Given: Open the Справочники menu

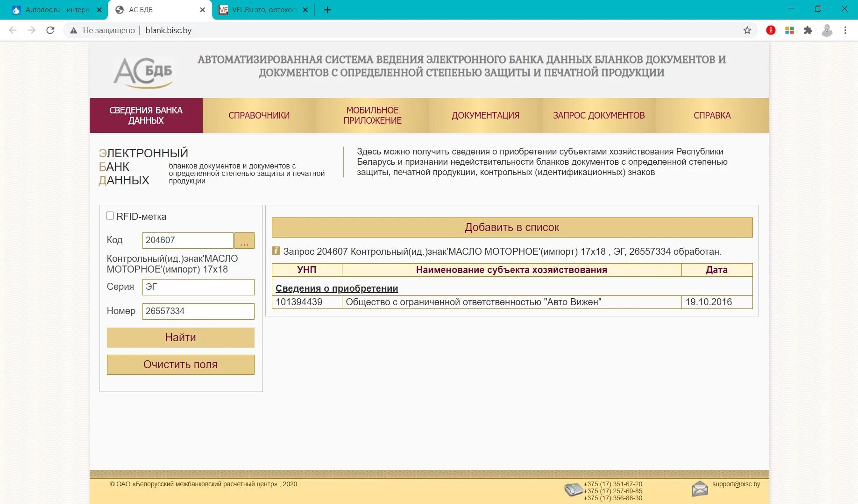Looking at the screenshot, I should point(259,115).
